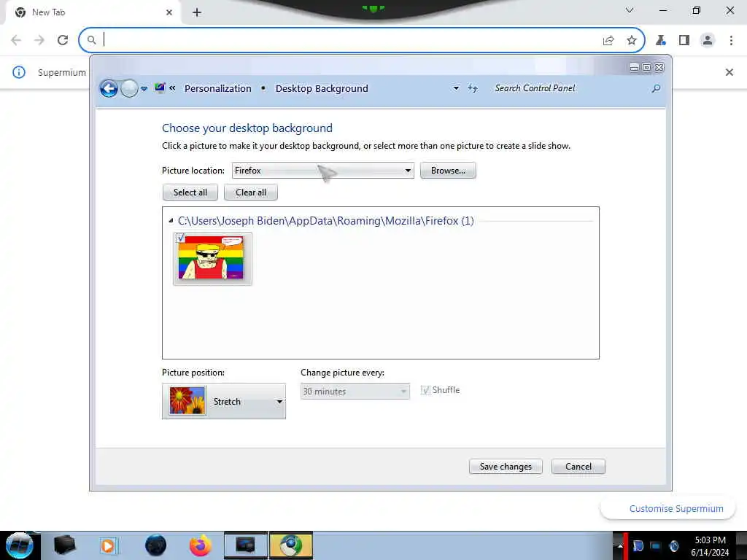This screenshot has width=747, height=560.
Task: Click the Clear all button
Action: (251, 192)
